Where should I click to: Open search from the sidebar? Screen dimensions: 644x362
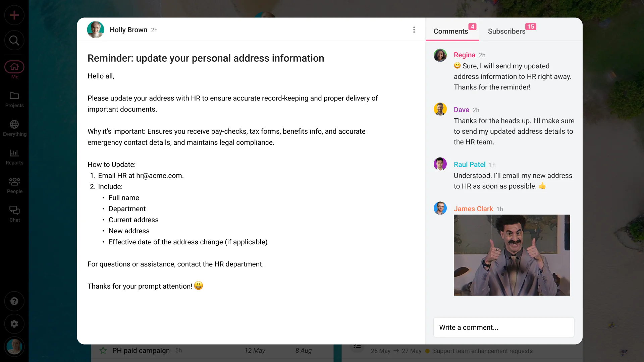coord(14,41)
